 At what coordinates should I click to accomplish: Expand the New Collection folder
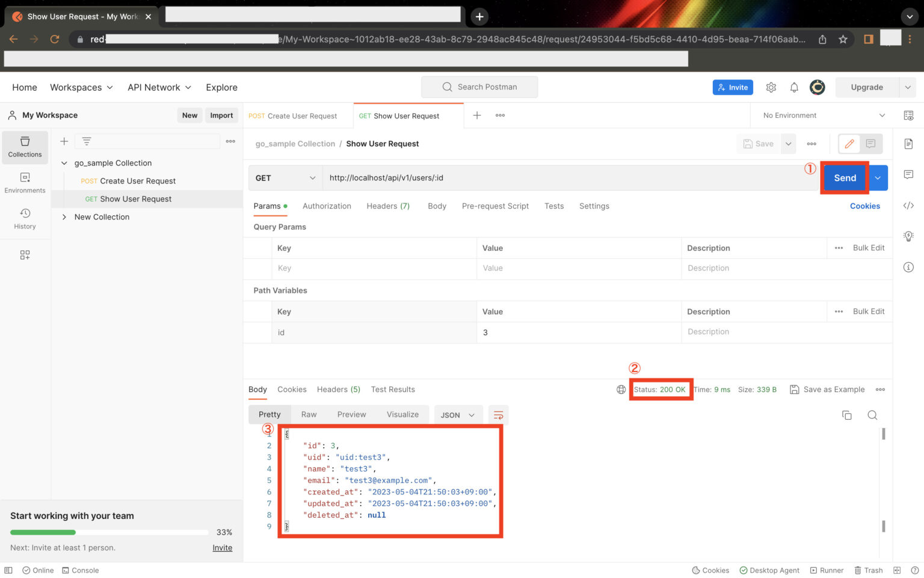[64, 217]
